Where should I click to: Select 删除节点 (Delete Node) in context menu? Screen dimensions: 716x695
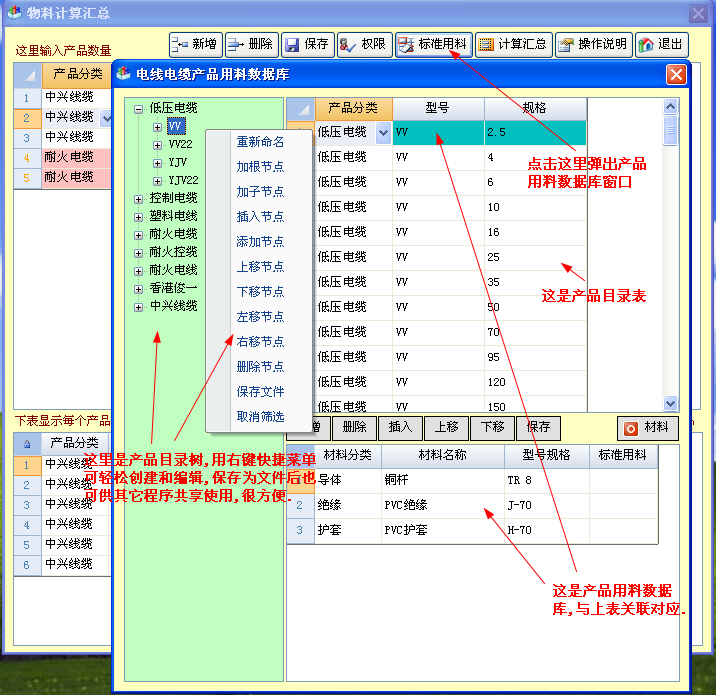tap(260, 367)
